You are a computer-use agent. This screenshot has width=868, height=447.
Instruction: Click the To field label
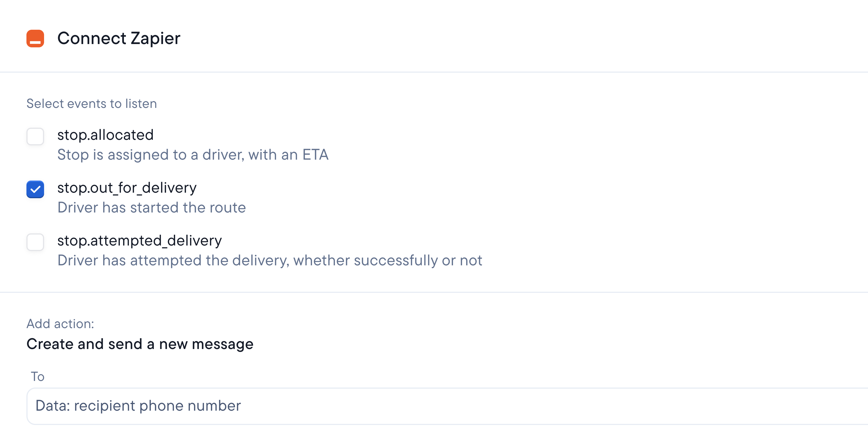click(x=37, y=376)
